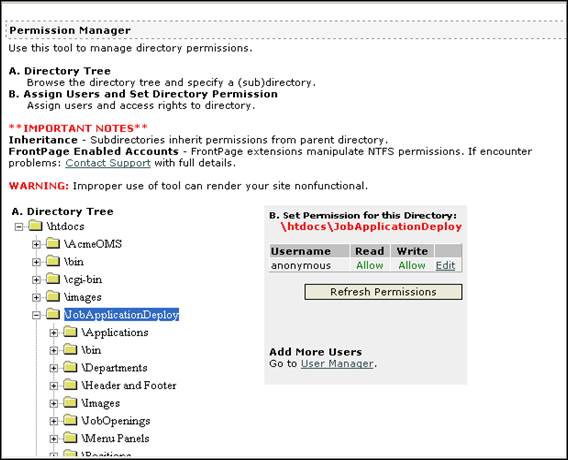Screen dimensions: 568x460
Task: Expand the AcmeOMS directory node
Action: 36,244
